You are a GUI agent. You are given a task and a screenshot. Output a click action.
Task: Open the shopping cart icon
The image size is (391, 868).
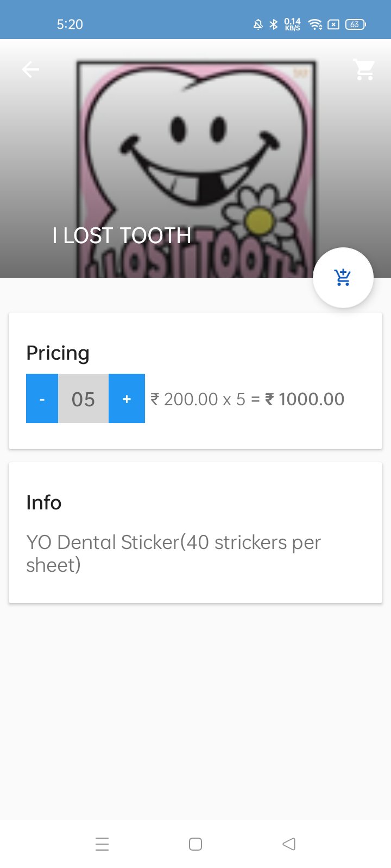click(364, 69)
